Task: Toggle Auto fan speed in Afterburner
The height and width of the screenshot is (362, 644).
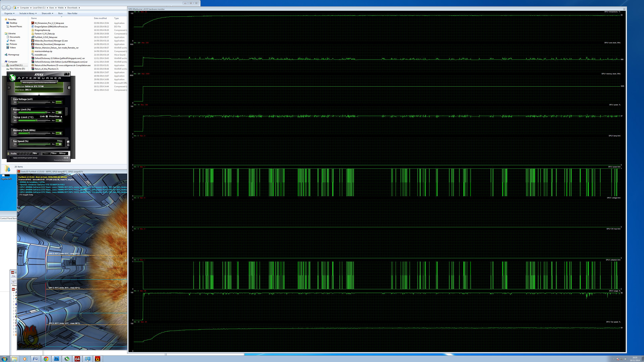Action: 60,141
